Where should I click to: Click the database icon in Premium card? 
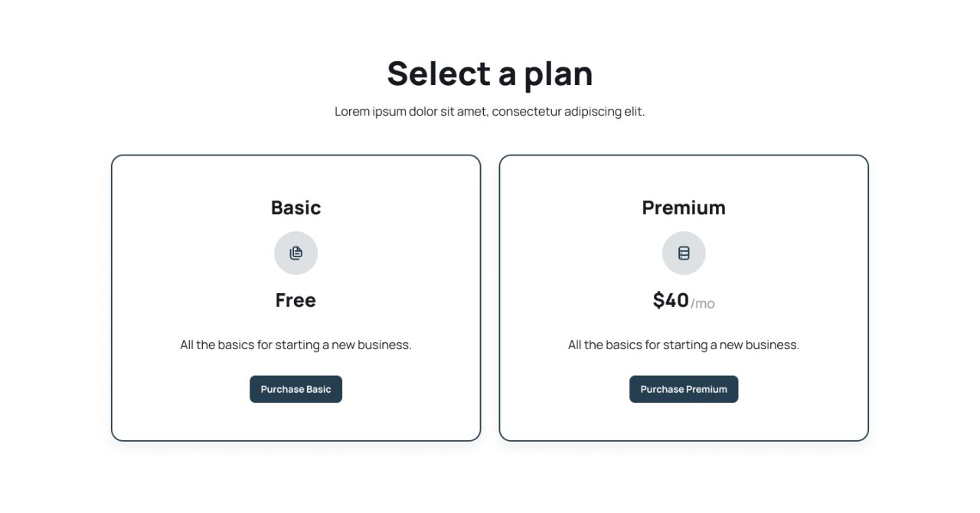pos(684,253)
